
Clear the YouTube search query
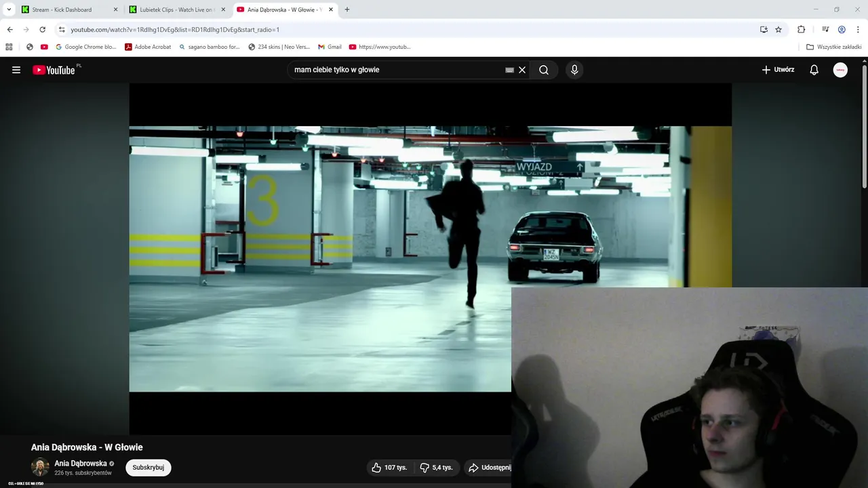(x=522, y=70)
